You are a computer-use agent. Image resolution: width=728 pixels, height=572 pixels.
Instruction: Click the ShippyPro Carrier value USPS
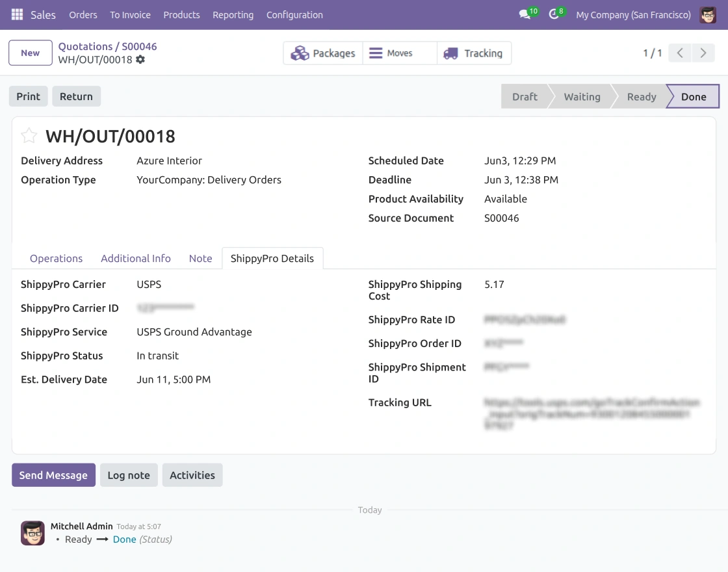[149, 284]
